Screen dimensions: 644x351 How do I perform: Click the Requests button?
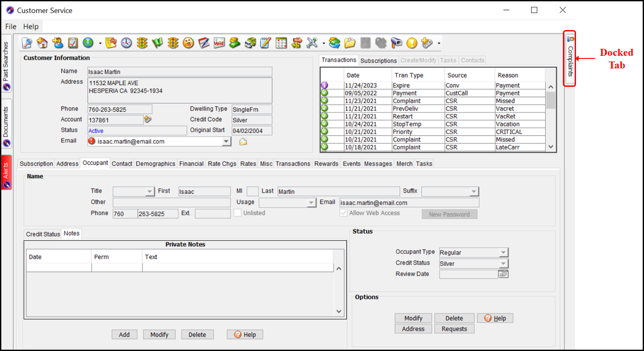tap(454, 329)
